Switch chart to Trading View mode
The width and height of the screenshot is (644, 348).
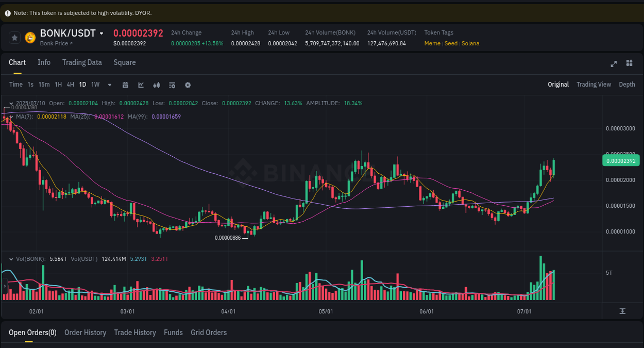(x=594, y=84)
